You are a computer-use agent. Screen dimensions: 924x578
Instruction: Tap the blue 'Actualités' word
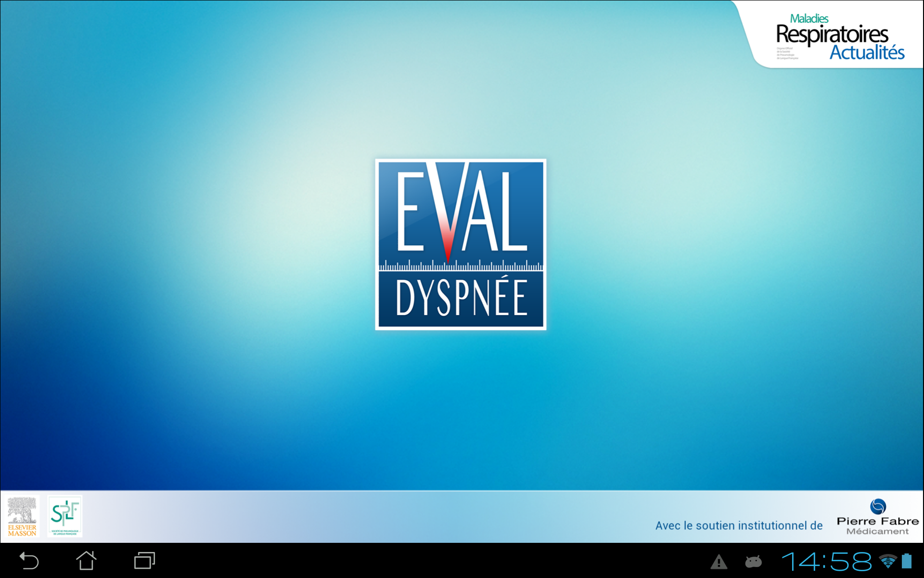point(867,52)
